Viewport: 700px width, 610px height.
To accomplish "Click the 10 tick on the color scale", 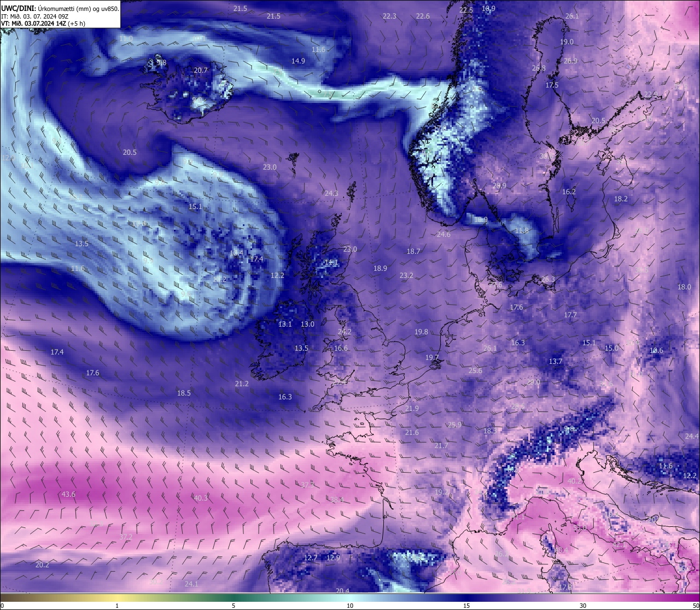I will pyautogui.click(x=350, y=606).
